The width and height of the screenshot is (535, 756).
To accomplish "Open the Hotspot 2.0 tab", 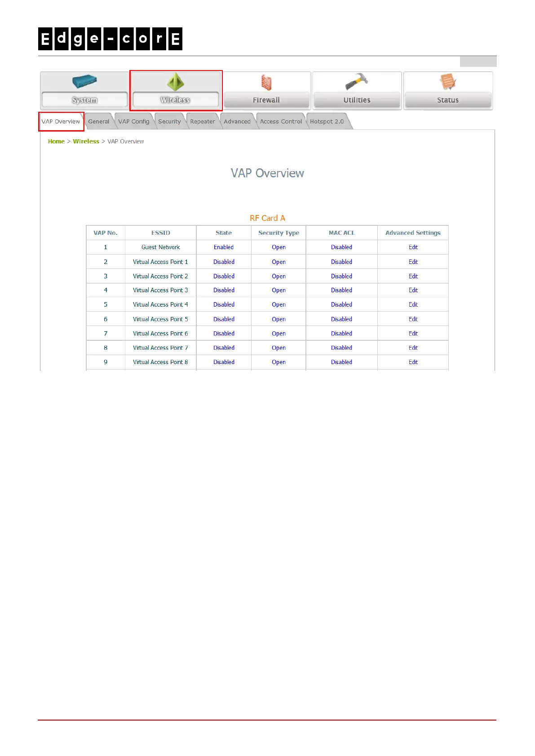I will point(327,122).
